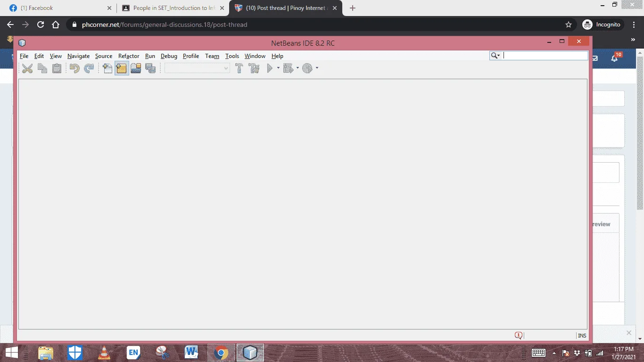Open the Run menu
Screen dimensions: 644x362
[x=150, y=56]
